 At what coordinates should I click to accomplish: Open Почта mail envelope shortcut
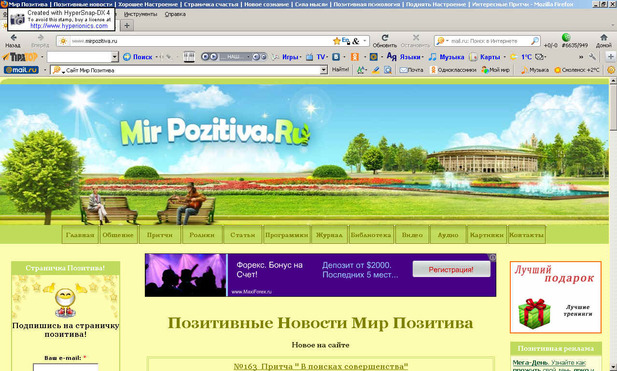coord(411,70)
